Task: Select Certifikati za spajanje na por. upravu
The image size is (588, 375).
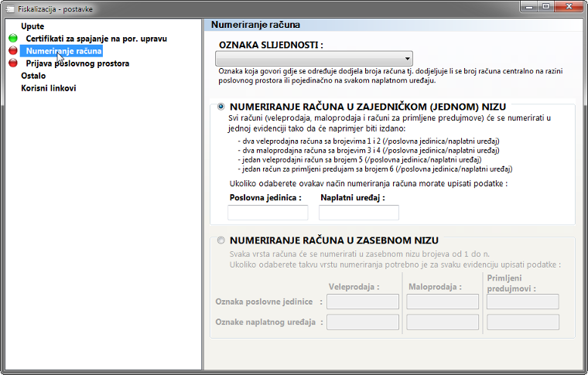Action: [97, 39]
